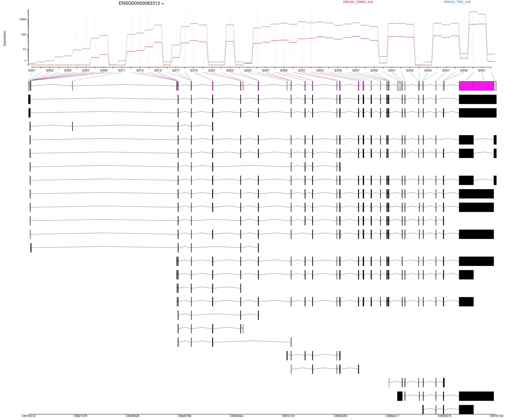Click exon label E041
Screen dimensions: 520x420
[x=392, y=71]
